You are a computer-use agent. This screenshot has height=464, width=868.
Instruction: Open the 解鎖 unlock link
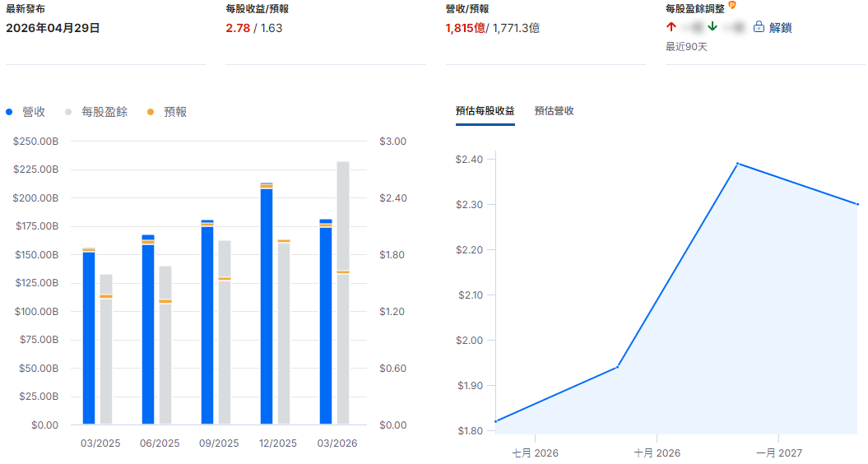click(x=780, y=28)
